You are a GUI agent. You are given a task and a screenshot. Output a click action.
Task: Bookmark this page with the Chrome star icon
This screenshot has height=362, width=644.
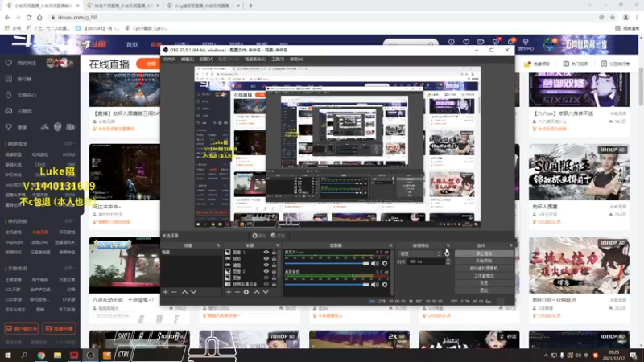click(613, 17)
